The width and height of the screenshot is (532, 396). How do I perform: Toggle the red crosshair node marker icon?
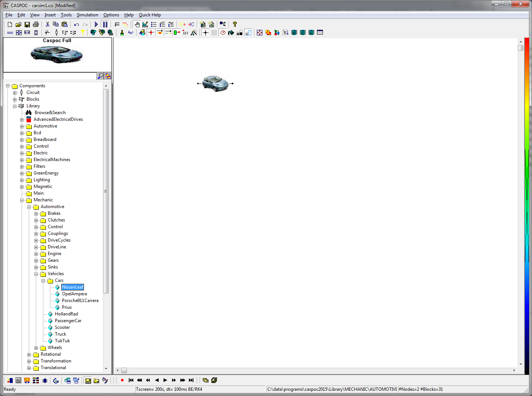click(151, 32)
